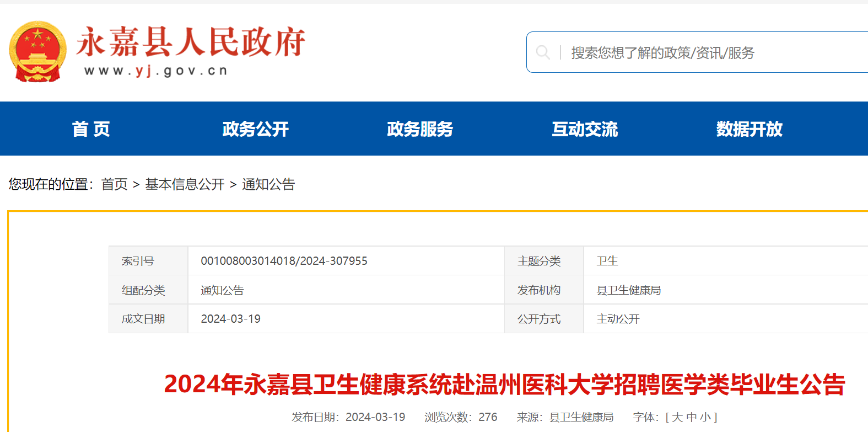Click the 基本信息公开 breadcrumb link
Image resolution: width=868 pixels, height=432 pixels.
(x=185, y=184)
